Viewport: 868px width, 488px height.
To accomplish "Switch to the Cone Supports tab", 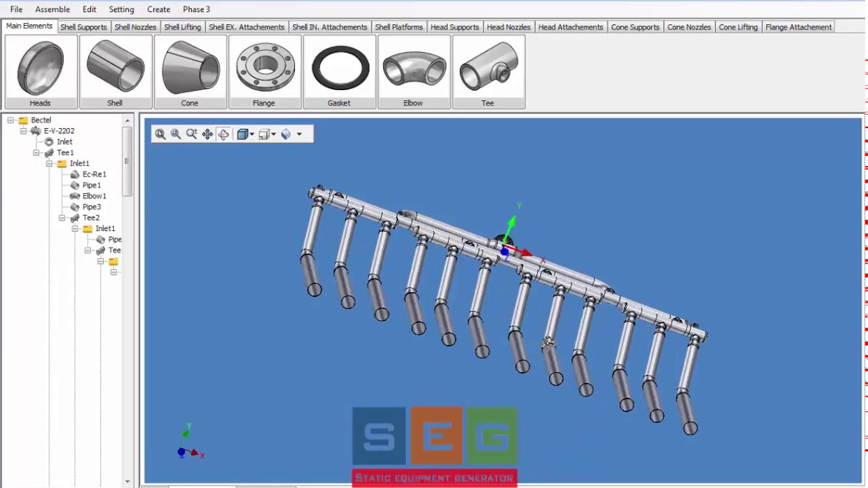I will (x=635, y=27).
